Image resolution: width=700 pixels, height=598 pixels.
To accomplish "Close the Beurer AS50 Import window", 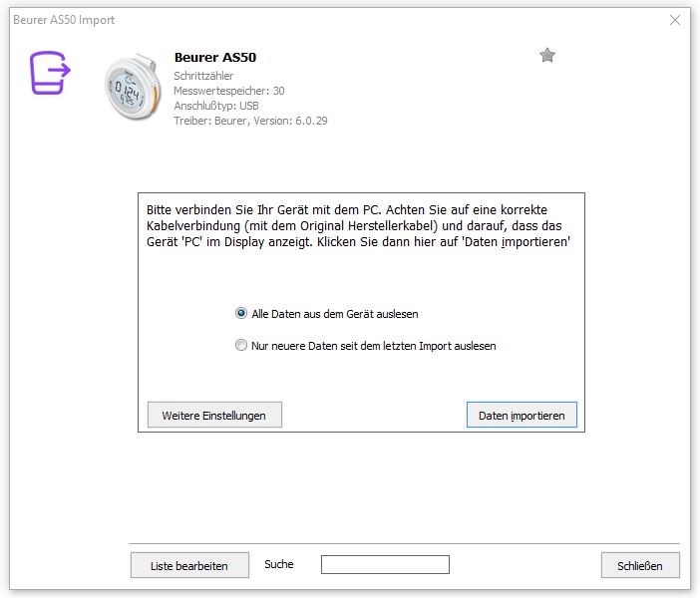I will click(675, 20).
